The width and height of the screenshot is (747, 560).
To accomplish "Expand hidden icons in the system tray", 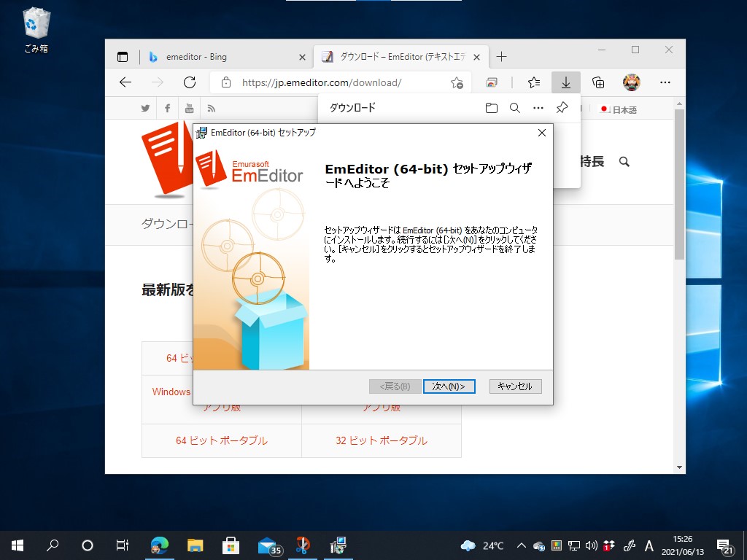I will (x=521, y=545).
